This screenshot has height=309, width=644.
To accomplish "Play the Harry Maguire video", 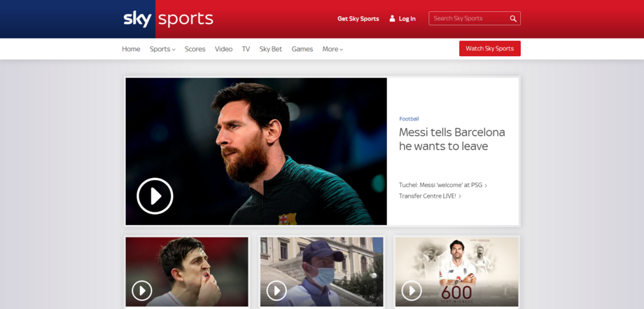I will coord(142,290).
